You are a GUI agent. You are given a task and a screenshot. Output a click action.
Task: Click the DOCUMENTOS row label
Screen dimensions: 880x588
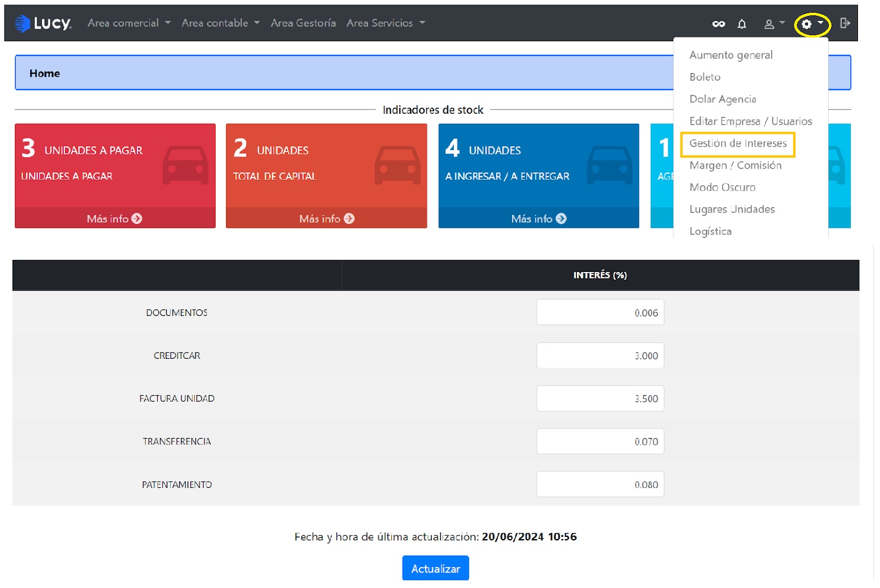[x=177, y=313]
